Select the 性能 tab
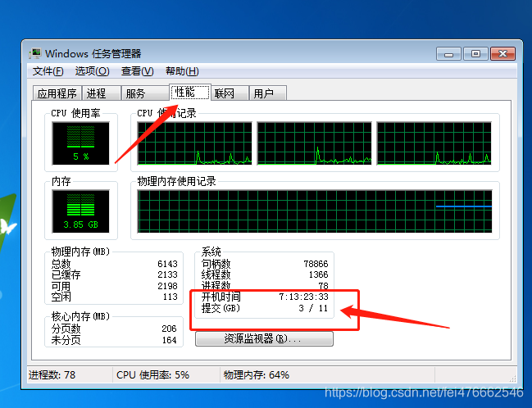 click(189, 92)
